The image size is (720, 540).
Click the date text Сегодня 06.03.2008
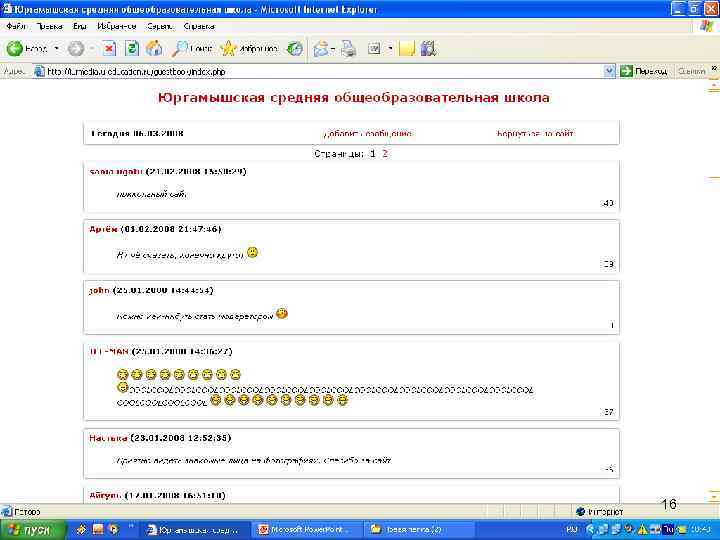137,134
